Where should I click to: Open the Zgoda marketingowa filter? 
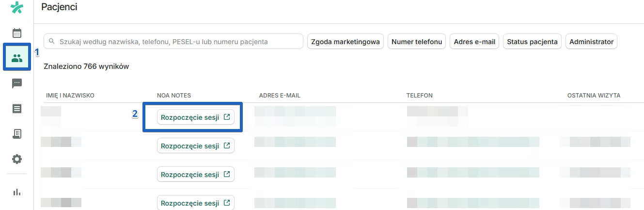point(346,42)
